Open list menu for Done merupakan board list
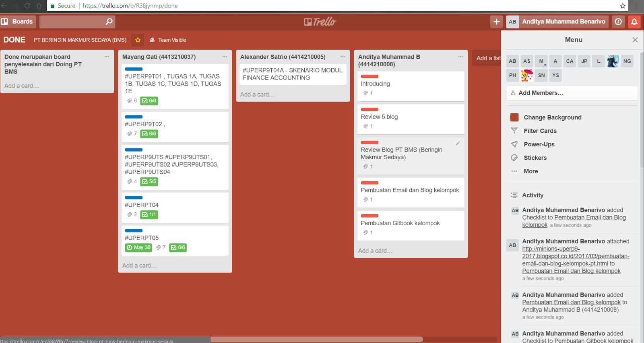The height and width of the screenshot is (343, 644). (x=107, y=57)
